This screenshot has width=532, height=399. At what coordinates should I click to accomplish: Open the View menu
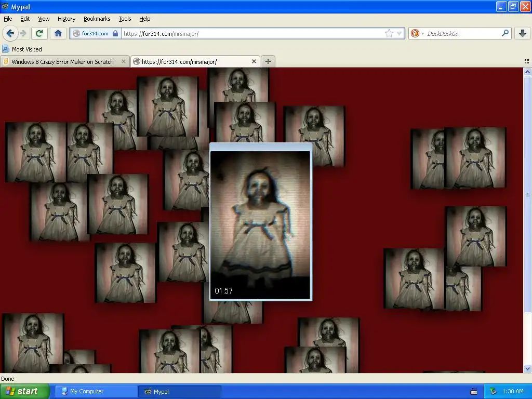coord(44,19)
